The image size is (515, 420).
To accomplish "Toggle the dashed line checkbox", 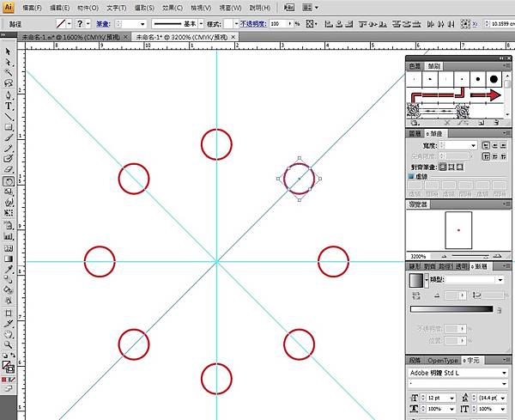I will 411,176.
